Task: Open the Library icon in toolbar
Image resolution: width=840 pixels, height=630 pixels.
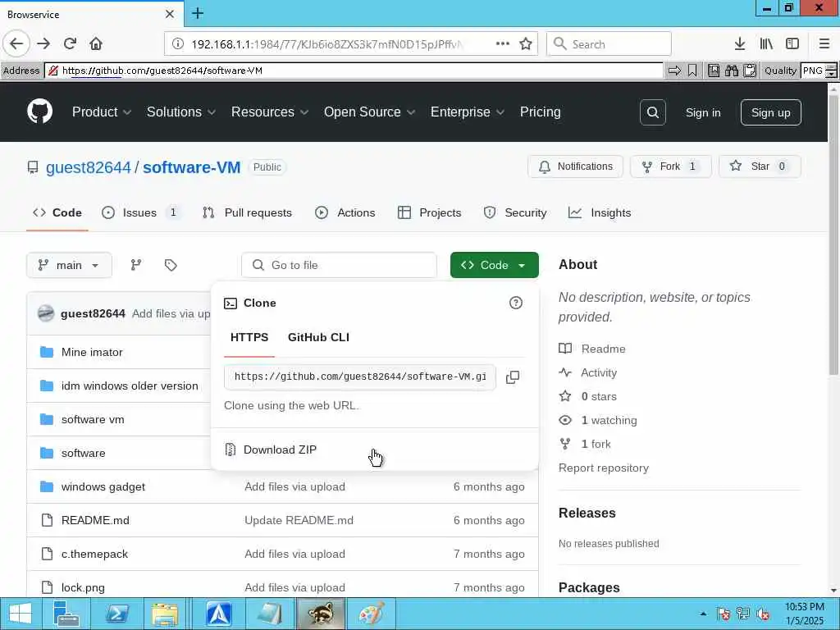Action: pyautogui.click(x=766, y=44)
